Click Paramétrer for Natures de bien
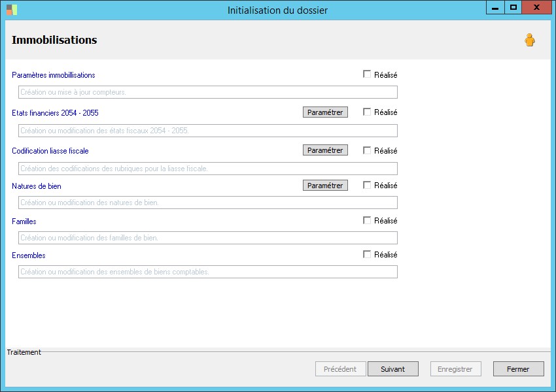The image size is (556, 392). (x=325, y=185)
